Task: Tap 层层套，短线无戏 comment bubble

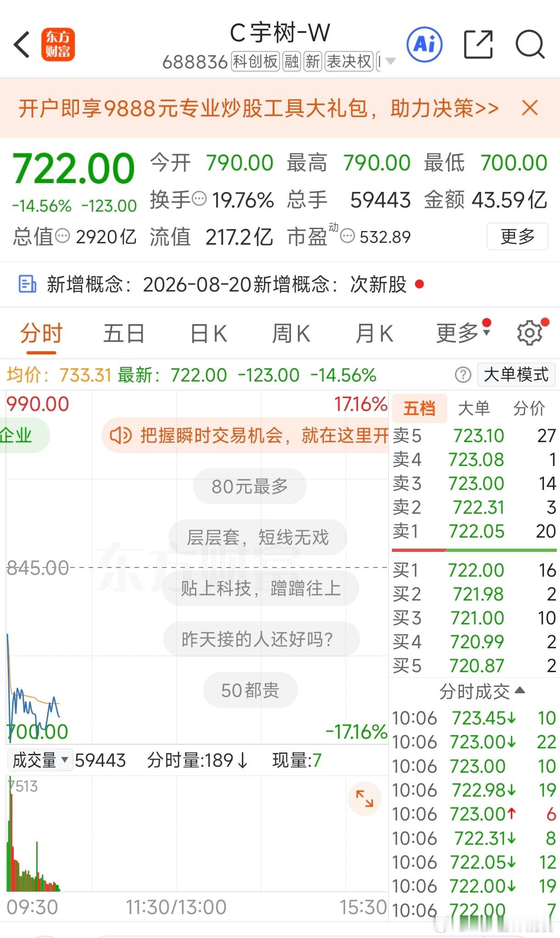Action: (x=258, y=537)
